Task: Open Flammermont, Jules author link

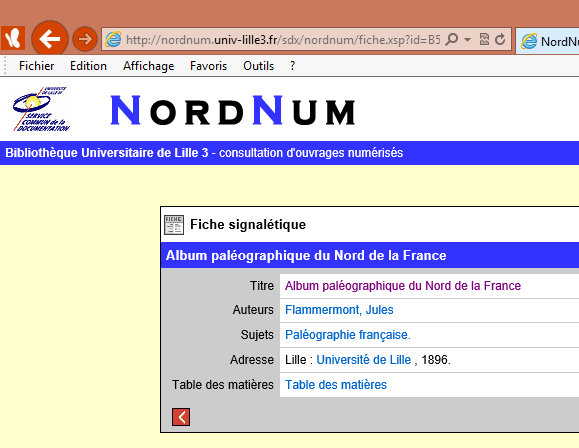Action: pyautogui.click(x=339, y=310)
